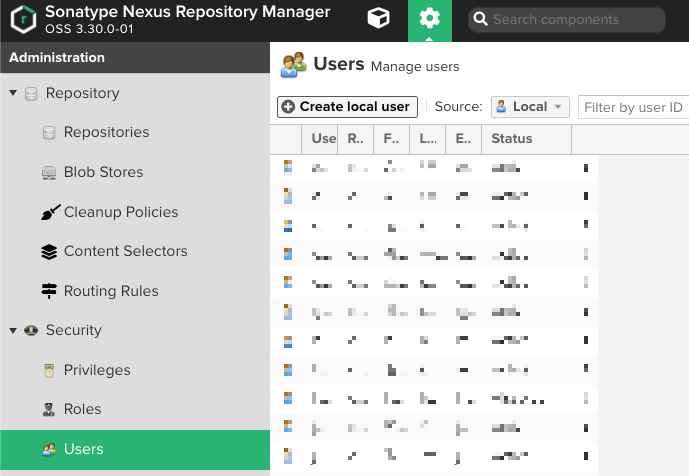The image size is (689, 476).
Task: Open Roles in the sidebar
Action: point(83,409)
